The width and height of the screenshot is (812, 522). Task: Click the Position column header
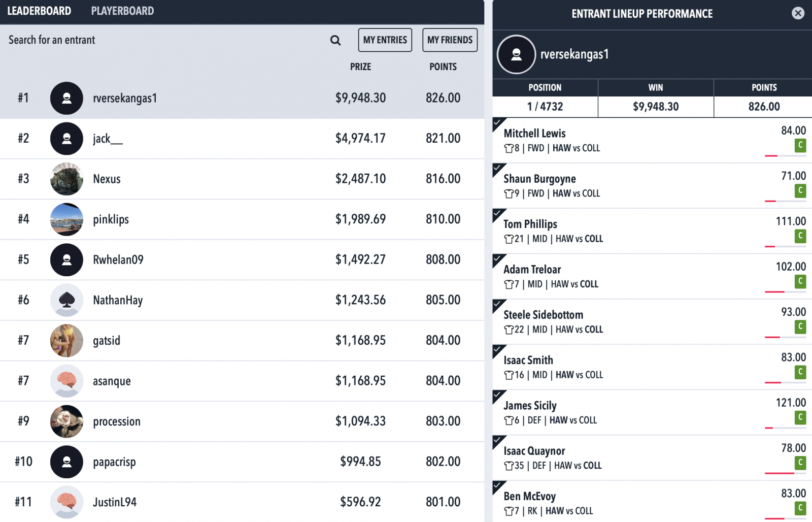[545, 87]
